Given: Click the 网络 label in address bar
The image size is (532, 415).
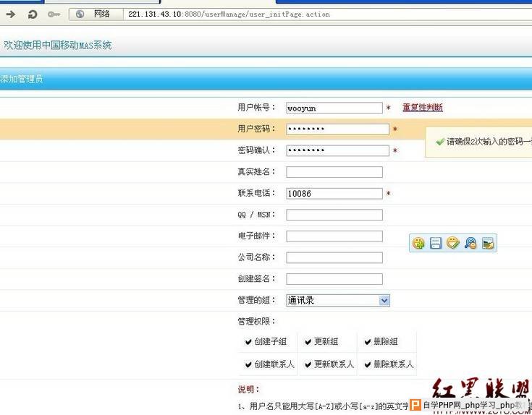Looking at the screenshot, I should [102, 14].
